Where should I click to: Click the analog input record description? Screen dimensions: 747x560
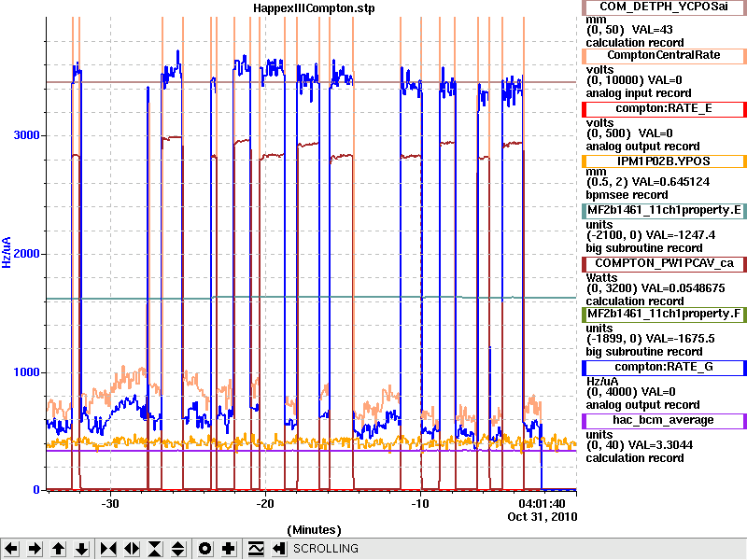point(639,93)
